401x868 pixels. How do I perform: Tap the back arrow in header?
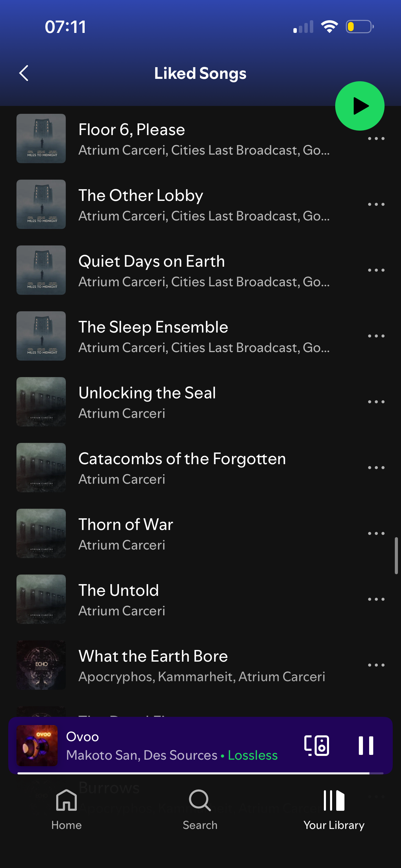[24, 73]
